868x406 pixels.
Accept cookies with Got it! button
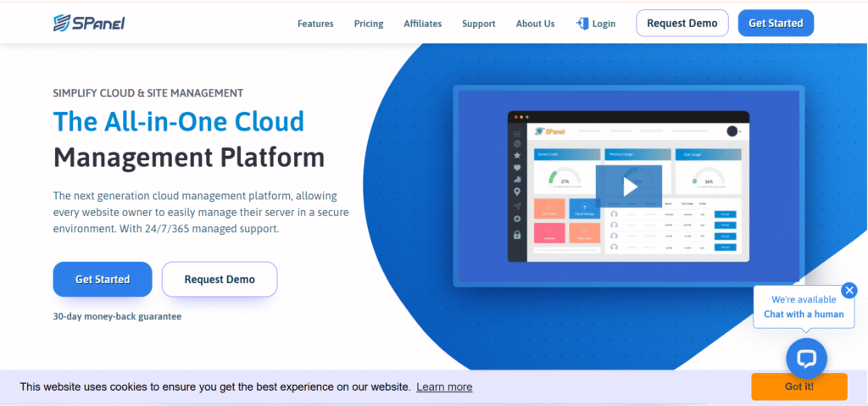pos(798,387)
